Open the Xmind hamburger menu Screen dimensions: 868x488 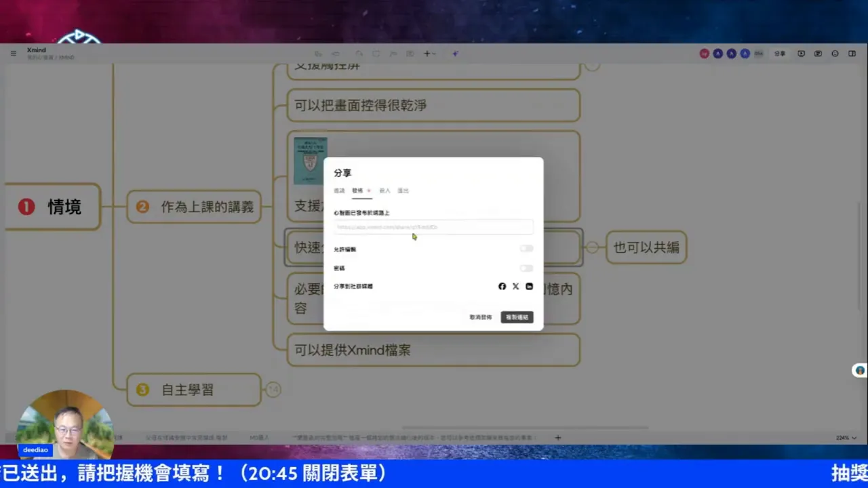click(x=13, y=54)
